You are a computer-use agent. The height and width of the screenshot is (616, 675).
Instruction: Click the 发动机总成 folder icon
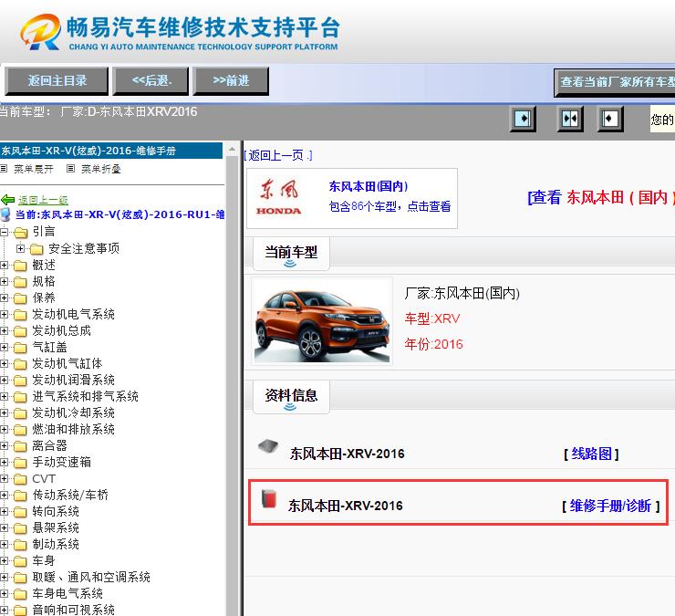pyautogui.click(x=20, y=331)
